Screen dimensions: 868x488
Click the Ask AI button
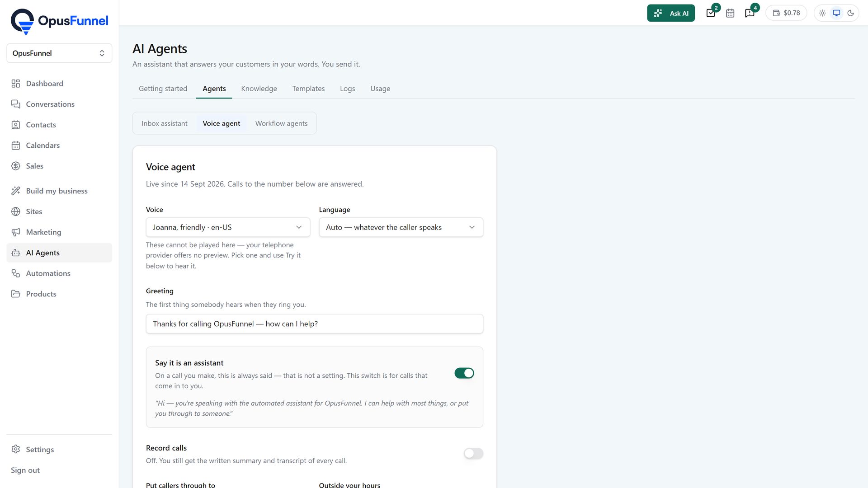(x=671, y=13)
